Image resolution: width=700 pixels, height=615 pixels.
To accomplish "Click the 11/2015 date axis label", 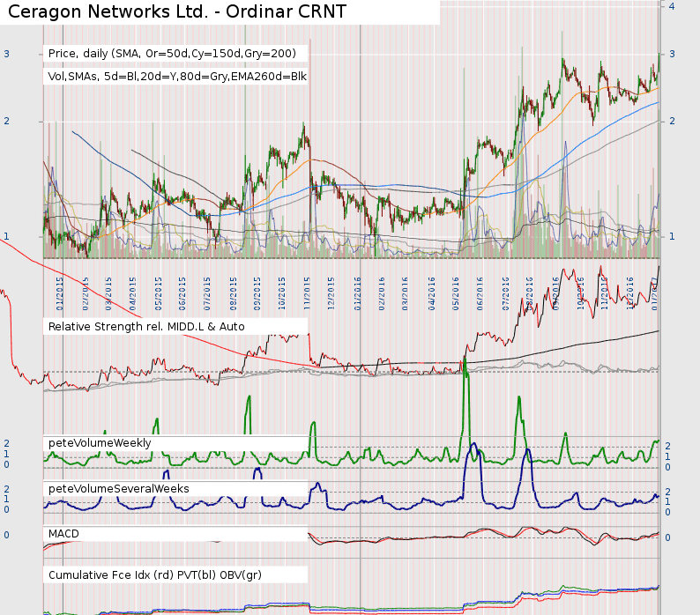I will (307, 293).
